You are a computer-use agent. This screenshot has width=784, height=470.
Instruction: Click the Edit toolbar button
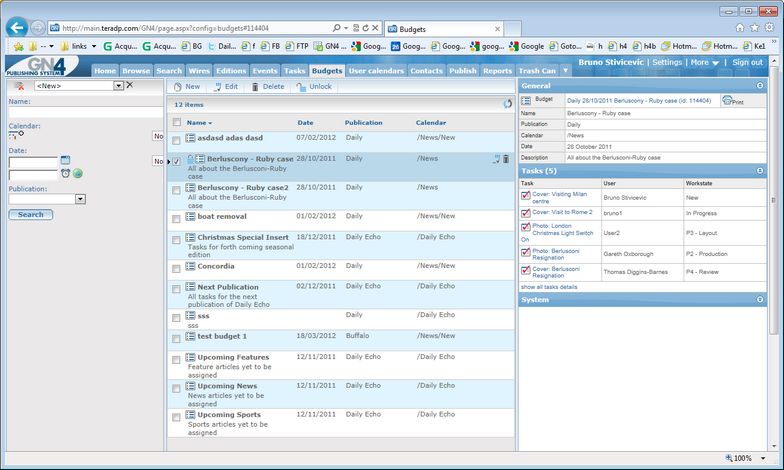pyautogui.click(x=226, y=86)
